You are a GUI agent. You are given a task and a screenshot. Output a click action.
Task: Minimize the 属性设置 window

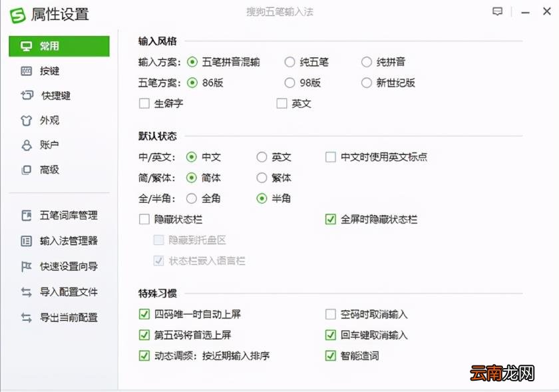(525, 13)
